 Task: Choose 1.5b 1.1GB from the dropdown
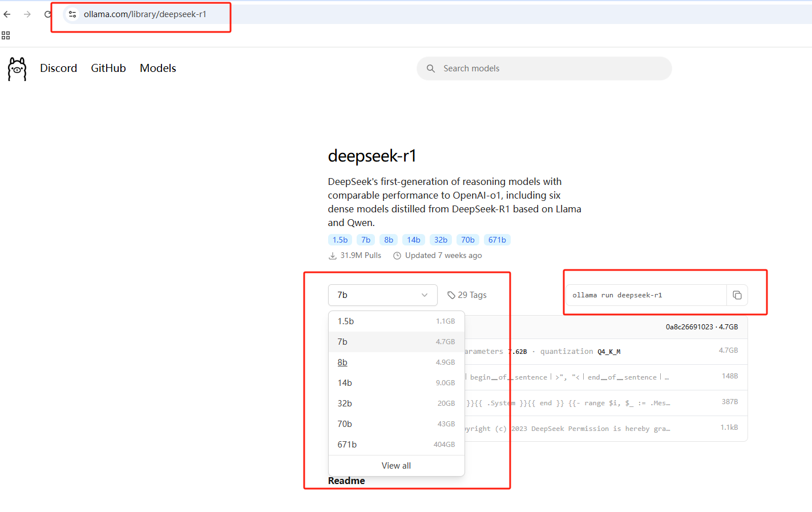397,321
